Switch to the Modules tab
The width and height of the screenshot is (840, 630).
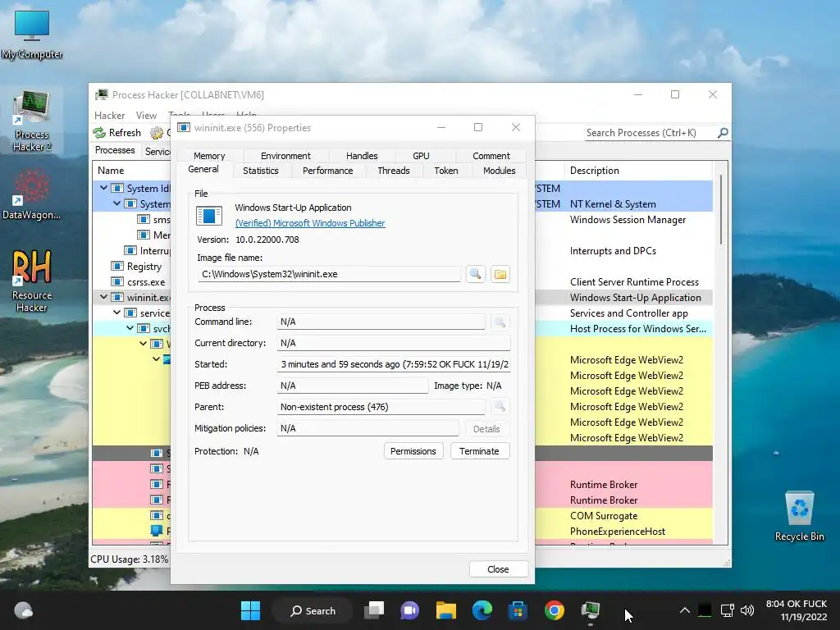(500, 171)
